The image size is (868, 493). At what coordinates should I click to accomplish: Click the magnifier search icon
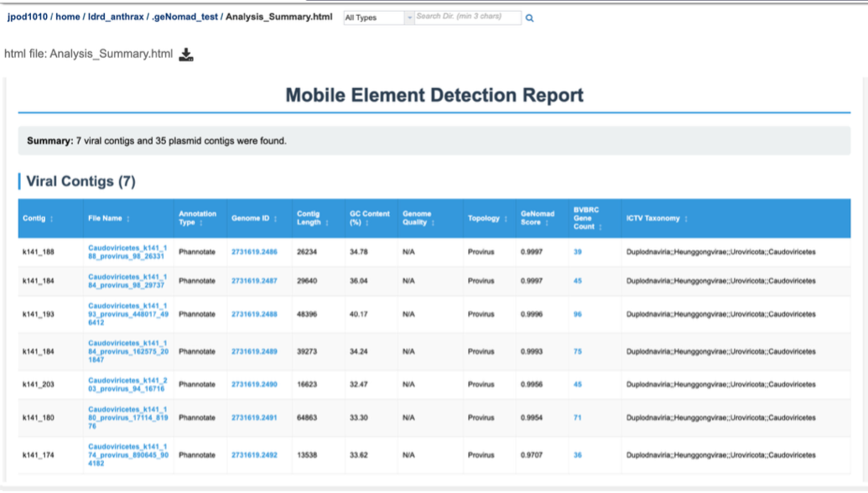(x=529, y=18)
